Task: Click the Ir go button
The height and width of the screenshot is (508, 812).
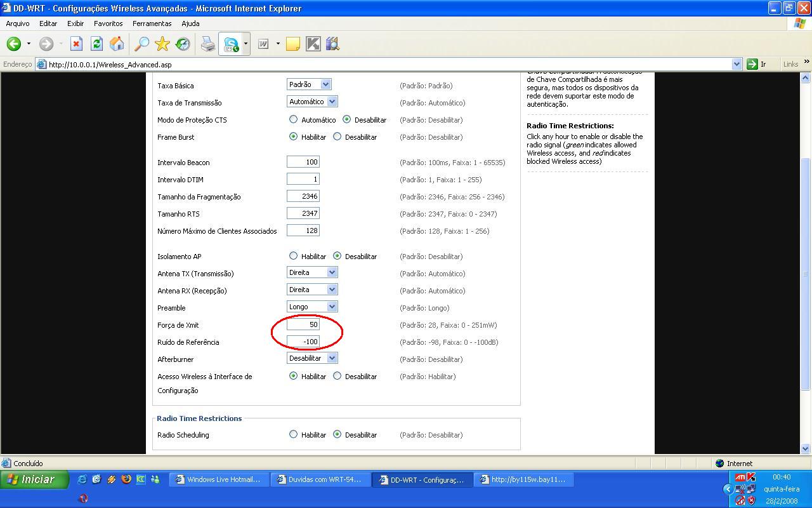Action: tap(757, 64)
